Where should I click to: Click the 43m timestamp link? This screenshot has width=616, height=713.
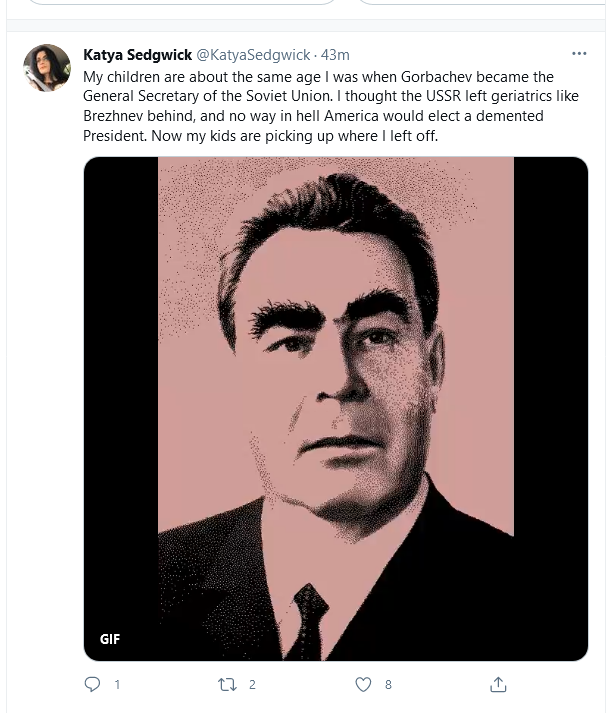pos(335,55)
